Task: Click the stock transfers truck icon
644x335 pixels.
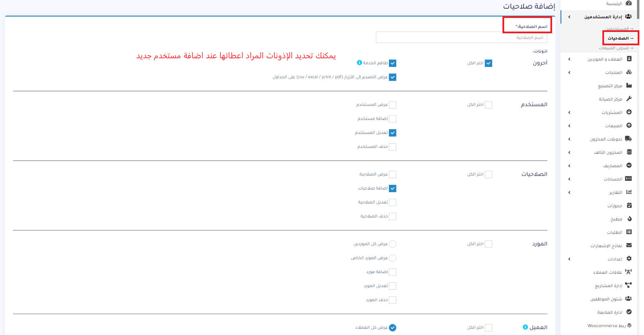Action: (628, 139)
